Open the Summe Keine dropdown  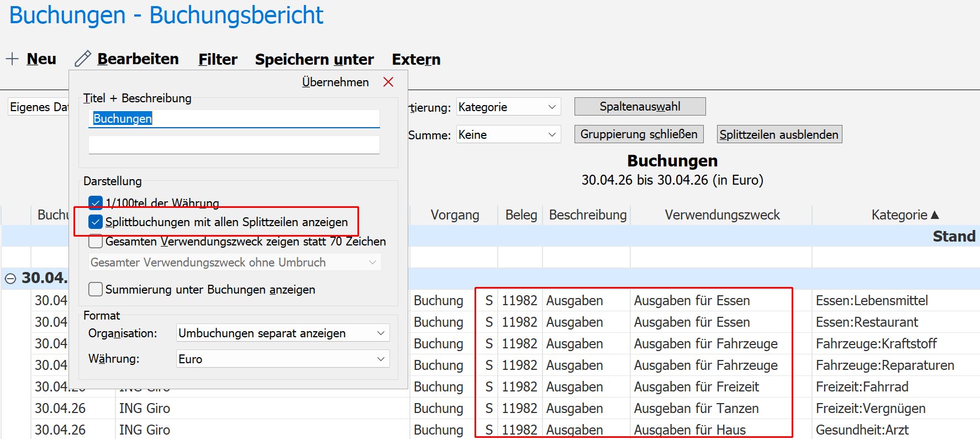[x=508, y=134]
